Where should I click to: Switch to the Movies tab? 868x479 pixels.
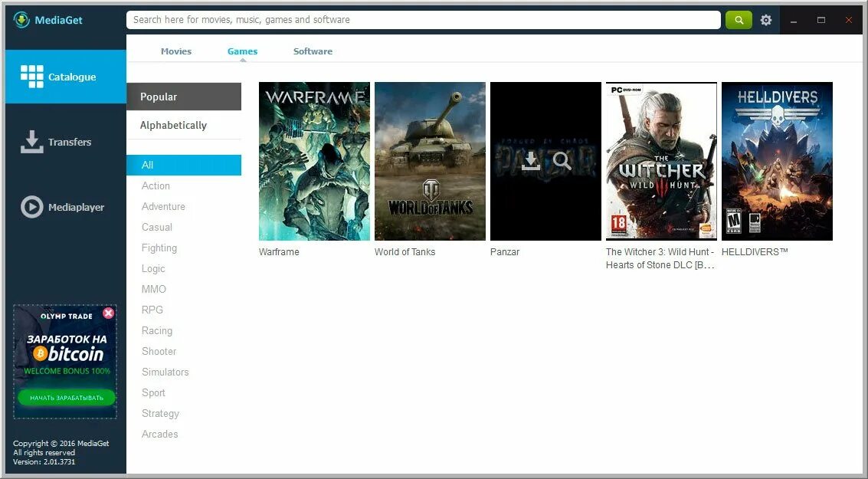(176, 51)
